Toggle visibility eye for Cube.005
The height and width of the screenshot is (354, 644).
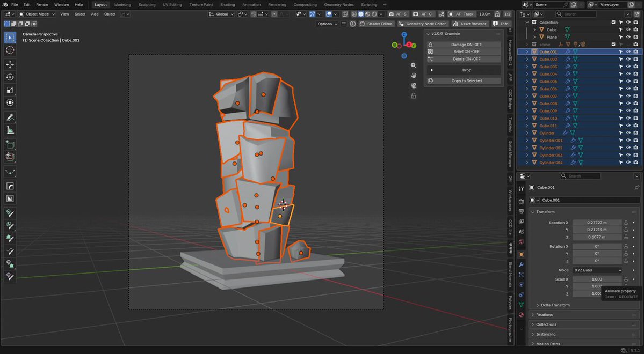(628, 81)
